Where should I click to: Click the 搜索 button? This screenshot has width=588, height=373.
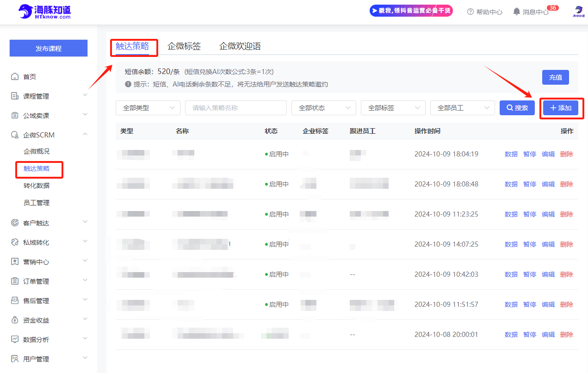click(517, 108)
